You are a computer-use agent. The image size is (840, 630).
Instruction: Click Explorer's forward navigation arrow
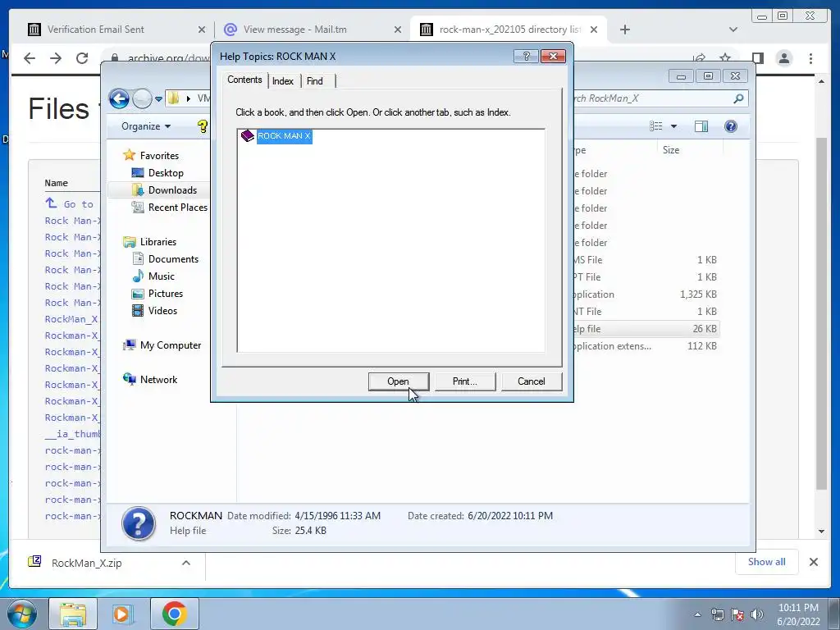[x=142, y=98]
